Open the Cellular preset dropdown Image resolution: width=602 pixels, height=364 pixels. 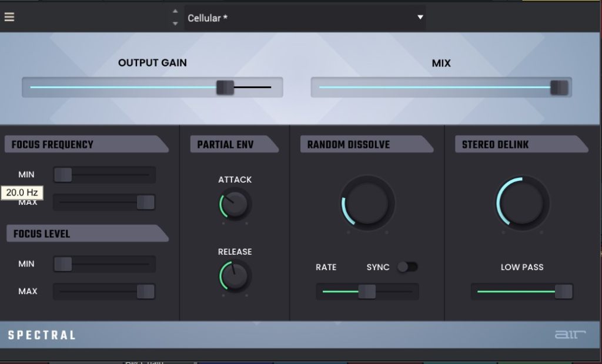coord(305,18)
